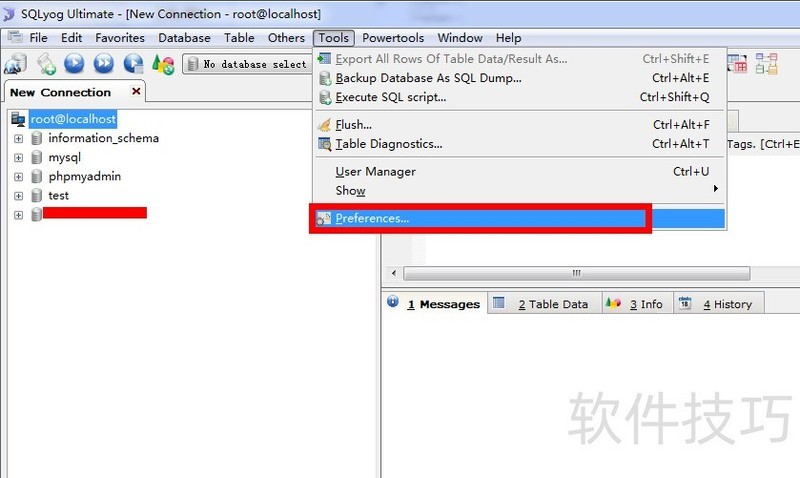The width and height of the screenshot is (800, 478).
Task: Select the root@localhost server node
Action: coord(73,119)
